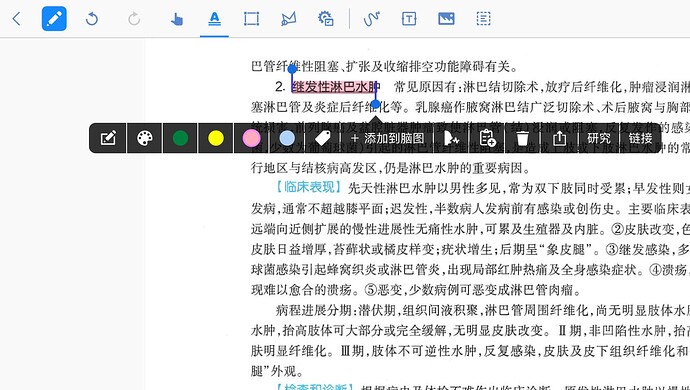Click the flashcard creation icon
The width and height of the screenshot is (690, 390).
(x=451, y=138)
